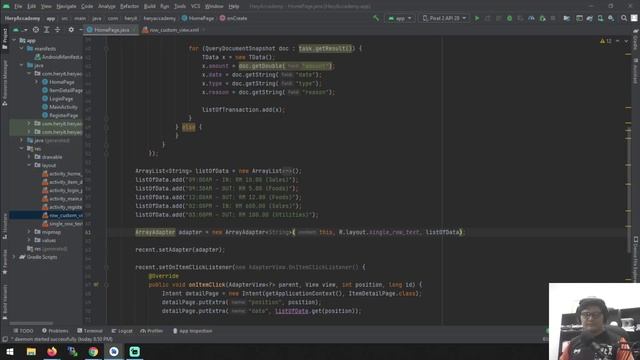Screen dimensions: 640x360
Task: Select LoginPage class in tree
Action: click(58, 99)
